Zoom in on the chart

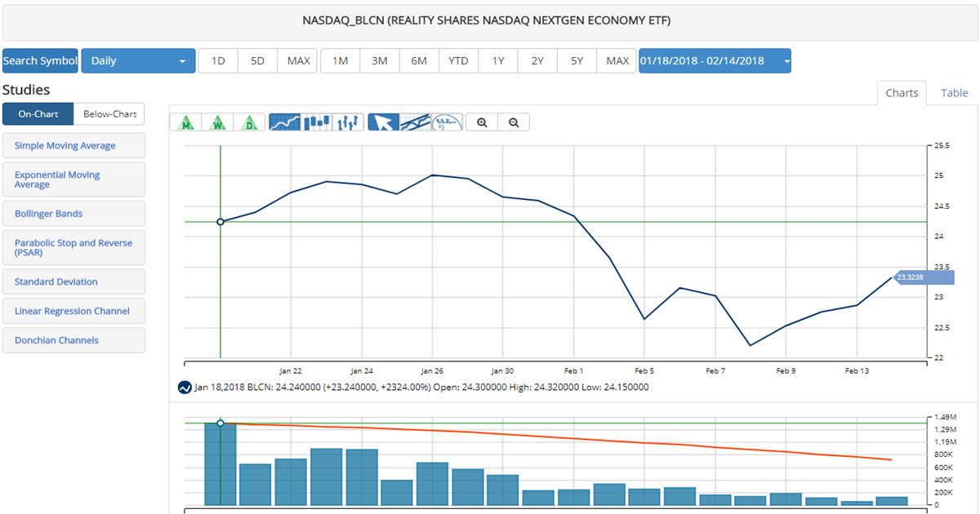[x=483, y=122]
